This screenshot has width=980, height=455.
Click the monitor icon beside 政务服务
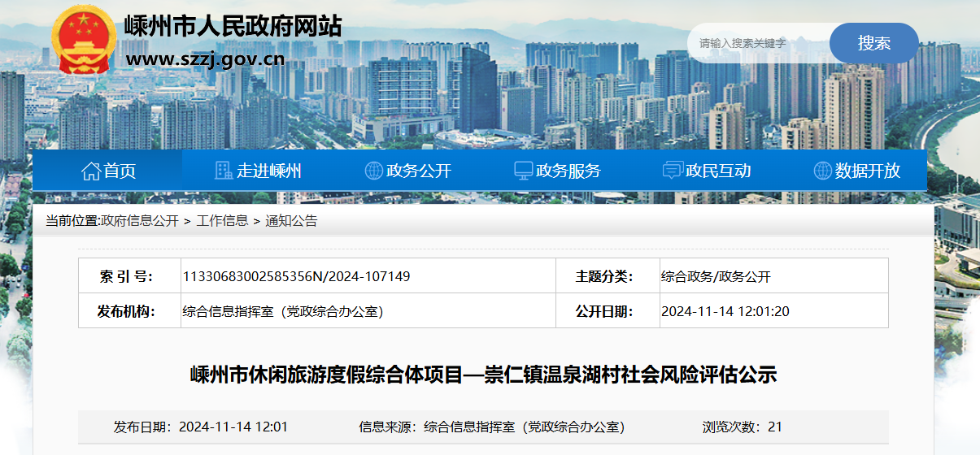524,171
